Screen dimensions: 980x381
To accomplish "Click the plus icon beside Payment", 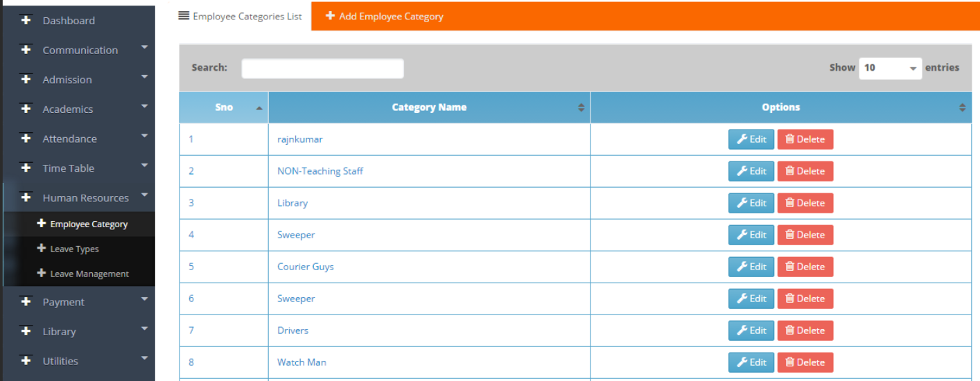I will [26, 301].
